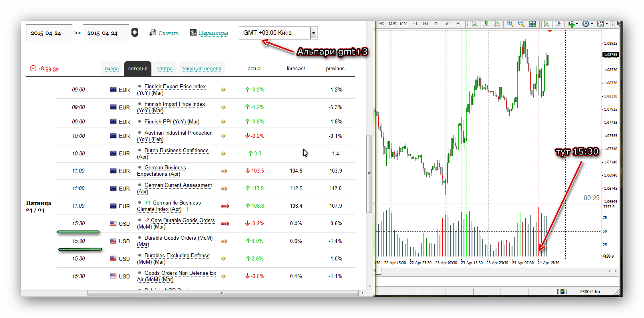Open the periodicity clock dropdown arrow
The image size is (644, 318).
(592, 24)
